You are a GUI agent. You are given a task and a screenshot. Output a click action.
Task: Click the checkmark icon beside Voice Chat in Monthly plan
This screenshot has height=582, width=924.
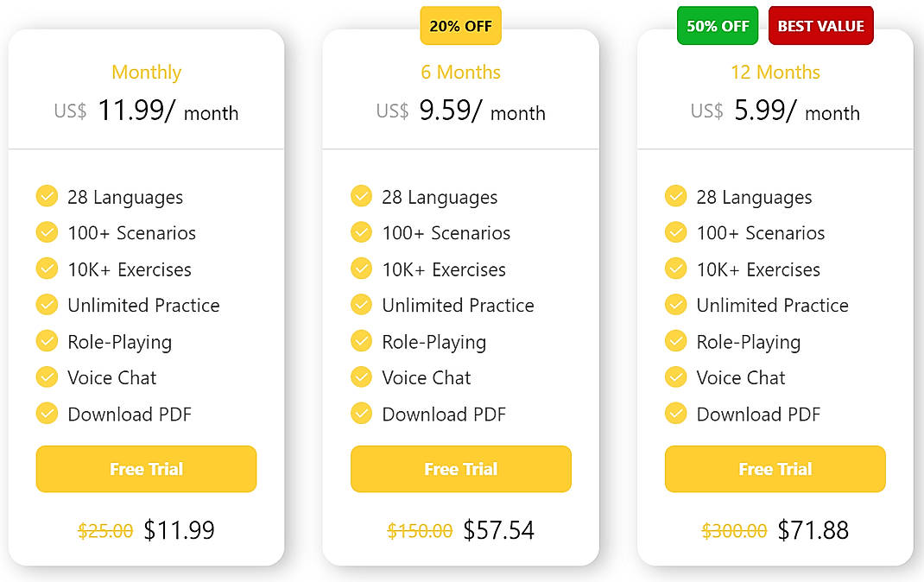(x=47, y=377)
